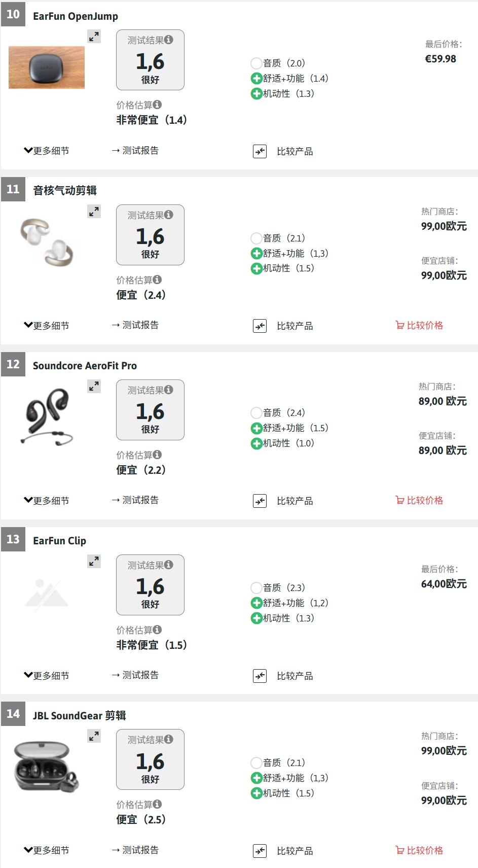Click 比较价格 for JBL SoundGear
The height and width of the screenshot is (868, 478).
(419, 850)
